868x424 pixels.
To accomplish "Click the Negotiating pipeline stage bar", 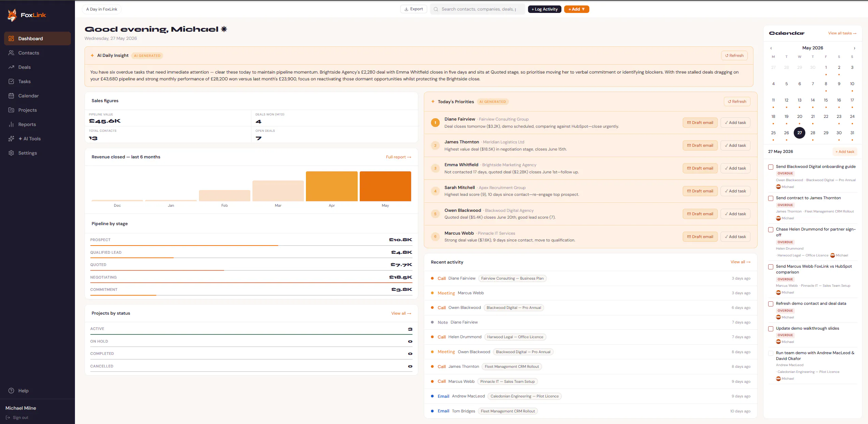I will [x=251, y=283].
